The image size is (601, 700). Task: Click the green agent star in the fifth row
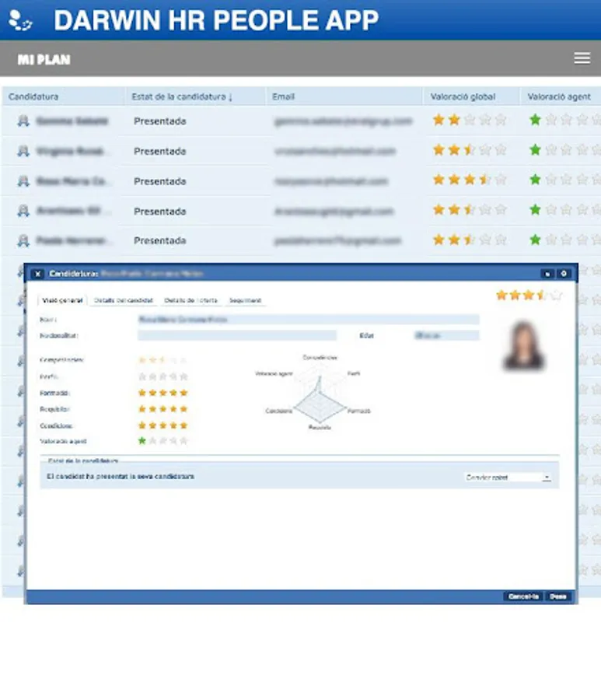click(x=535, y=240)
